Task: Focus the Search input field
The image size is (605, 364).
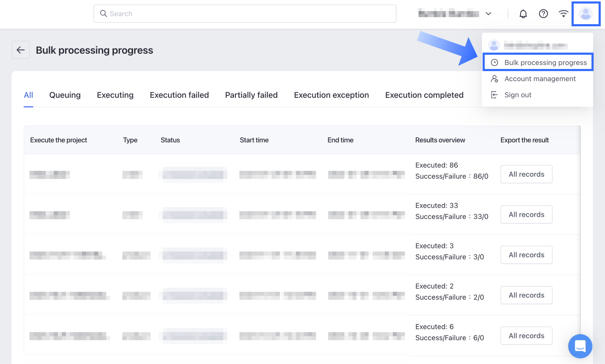Action: 249,14
